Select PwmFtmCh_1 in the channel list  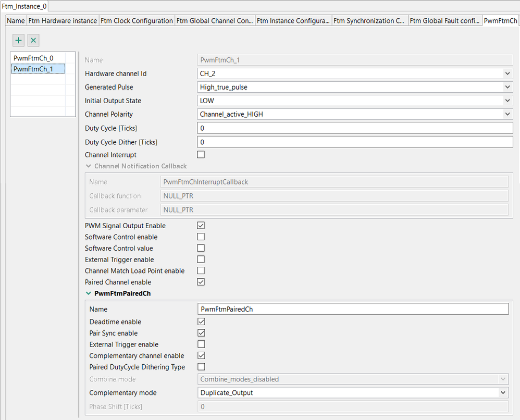(x=33, y=69)
